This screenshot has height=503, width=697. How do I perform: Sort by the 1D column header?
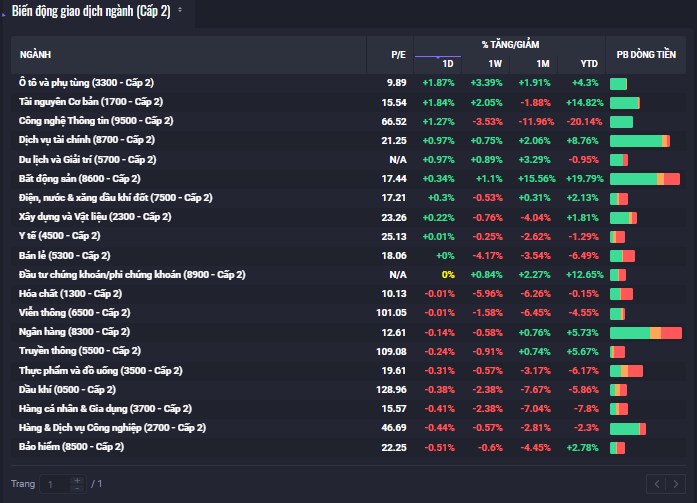click(x=447, y=64)
